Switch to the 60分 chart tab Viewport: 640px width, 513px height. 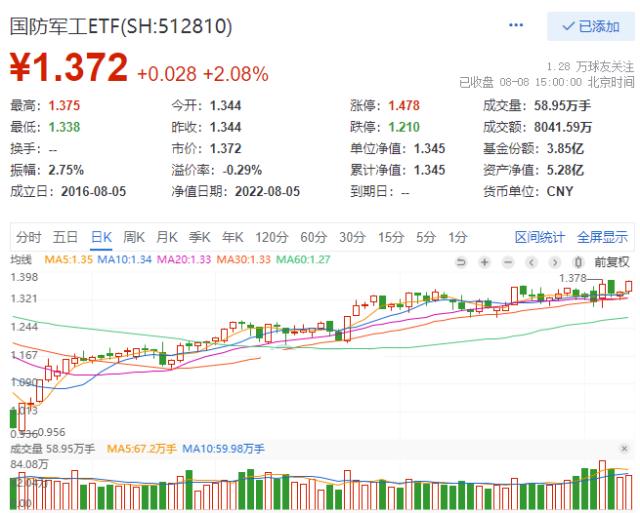tap(314, 237)
